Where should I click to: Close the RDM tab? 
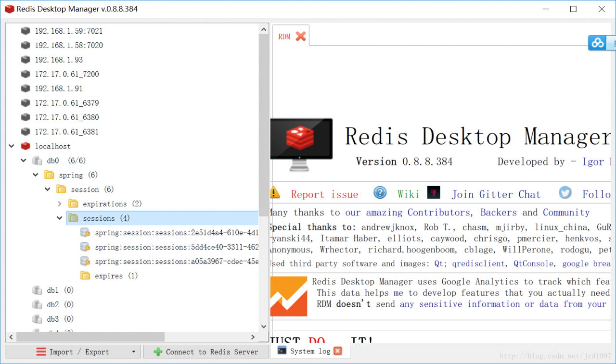coord(301,37)
